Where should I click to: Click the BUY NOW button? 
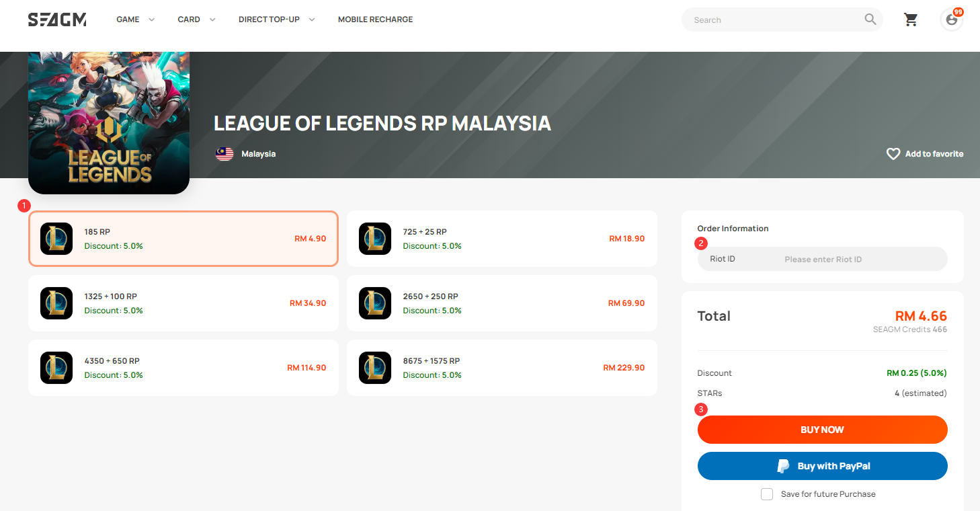click(x=822, y=430)
